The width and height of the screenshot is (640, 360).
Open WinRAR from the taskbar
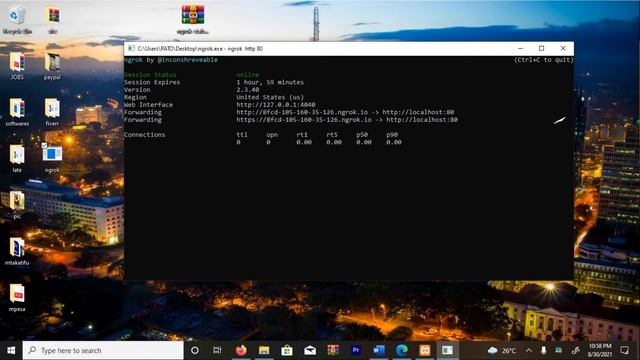click(333, 350)
